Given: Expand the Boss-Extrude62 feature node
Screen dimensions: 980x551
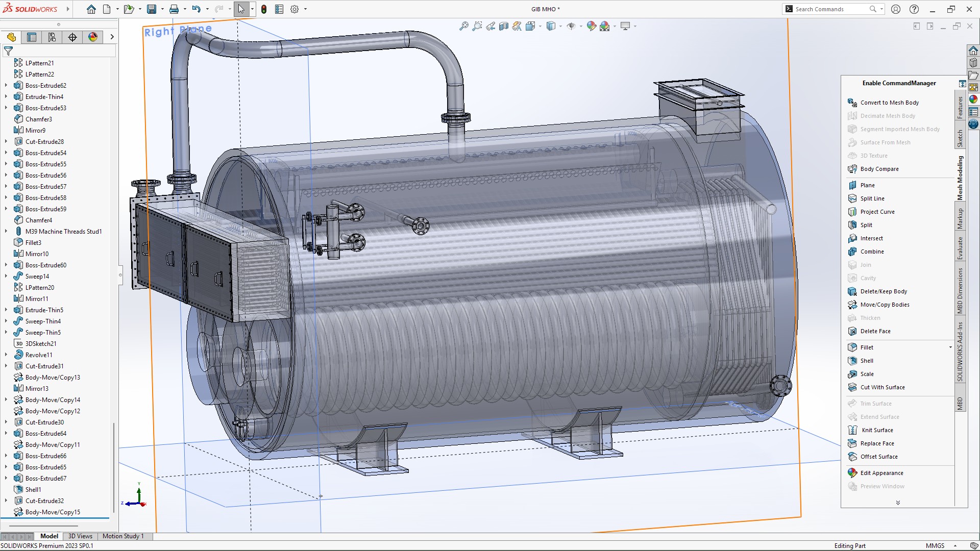Looking at the screenshot, I should tap(6, 86).
